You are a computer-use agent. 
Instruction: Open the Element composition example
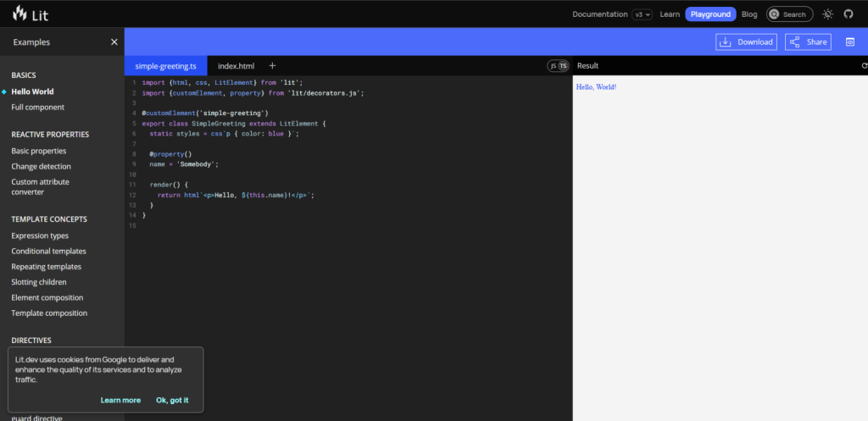[47, 297]
